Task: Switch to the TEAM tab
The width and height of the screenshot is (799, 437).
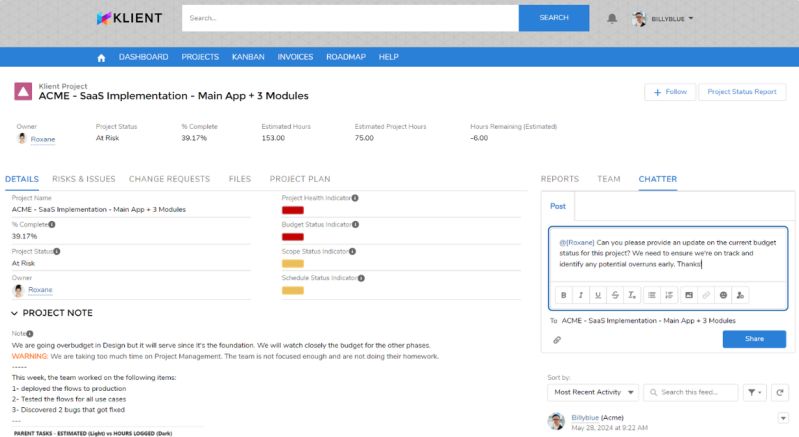Action: (609, 179)
